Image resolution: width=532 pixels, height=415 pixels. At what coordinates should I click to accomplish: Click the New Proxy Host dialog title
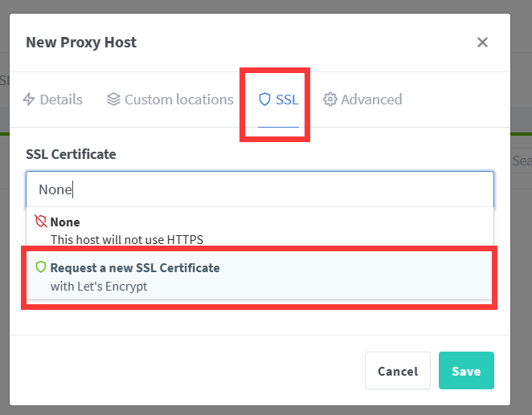pos(81,43)
